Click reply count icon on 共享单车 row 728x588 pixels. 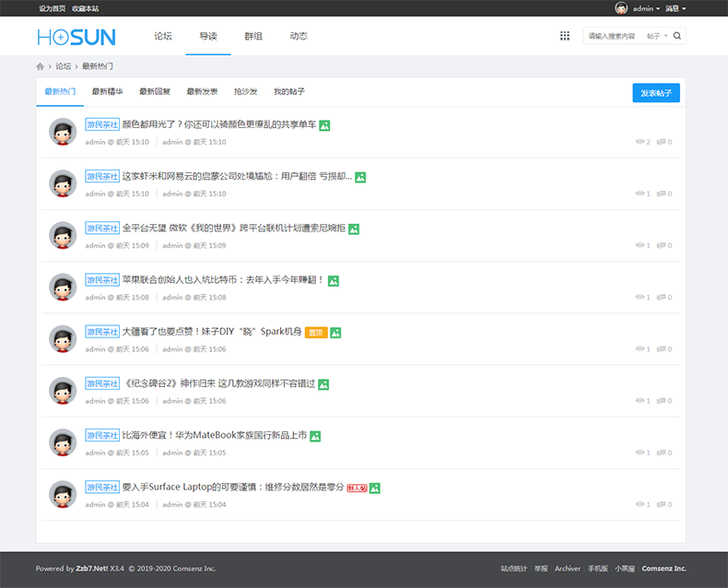[661, 142]
